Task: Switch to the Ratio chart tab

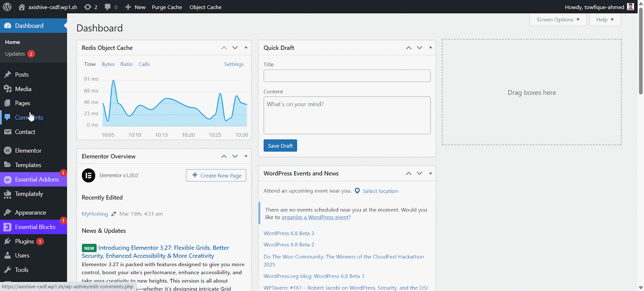Action: [x=126, y=64]
